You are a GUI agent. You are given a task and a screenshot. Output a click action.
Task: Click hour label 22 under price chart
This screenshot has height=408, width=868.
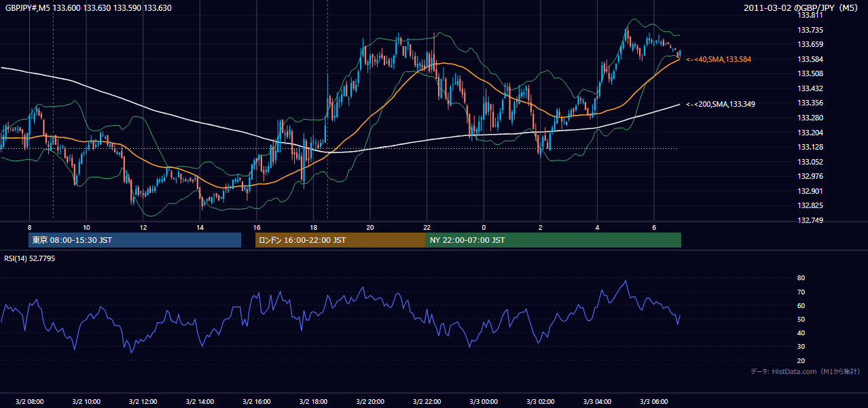pos(427,227)
